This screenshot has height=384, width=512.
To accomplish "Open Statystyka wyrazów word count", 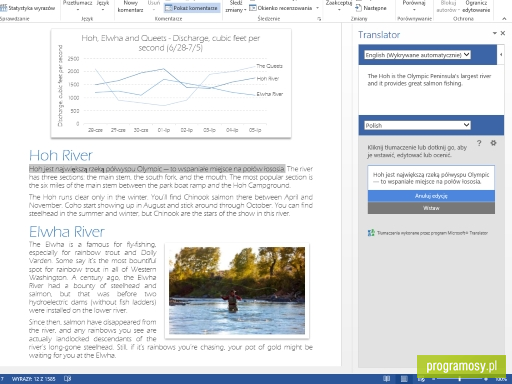I will click(x=28, y=8).
